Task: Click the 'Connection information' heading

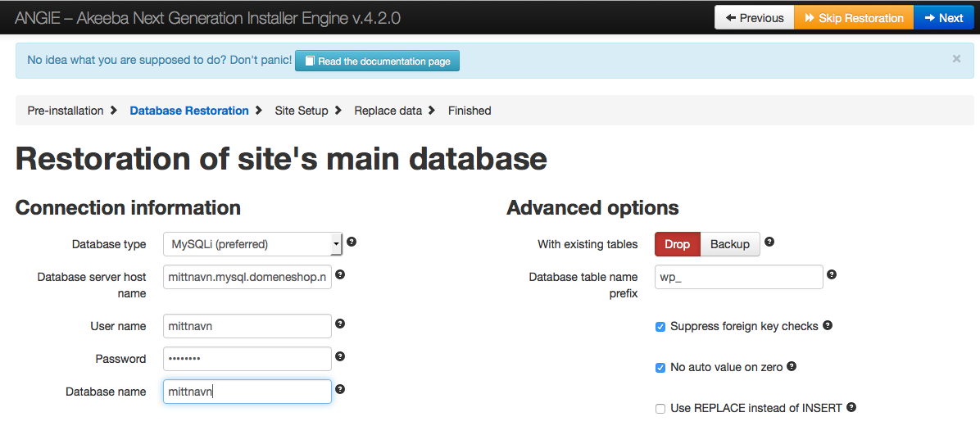Action: coord(128,207)
